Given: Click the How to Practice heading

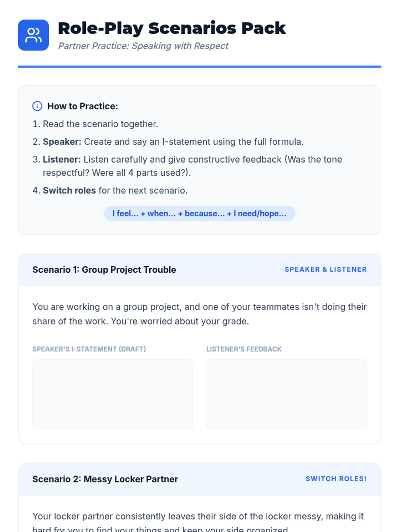Looking at the screenshot, I should tap(82, 106).
